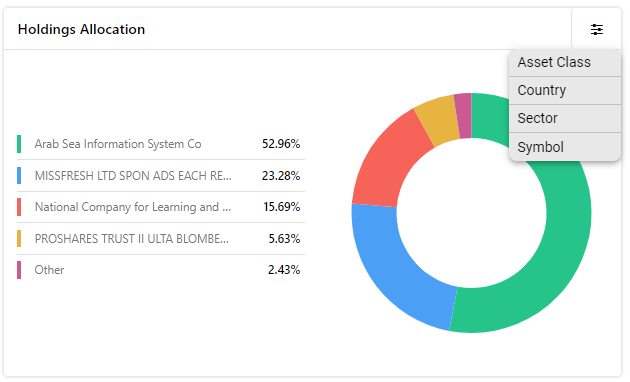Click the blue legend swatch for MISSFRESH

tap(19, 176)
